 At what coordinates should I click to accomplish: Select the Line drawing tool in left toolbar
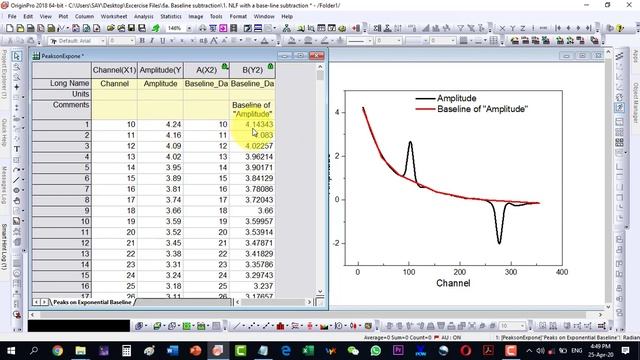coord(16,180)
